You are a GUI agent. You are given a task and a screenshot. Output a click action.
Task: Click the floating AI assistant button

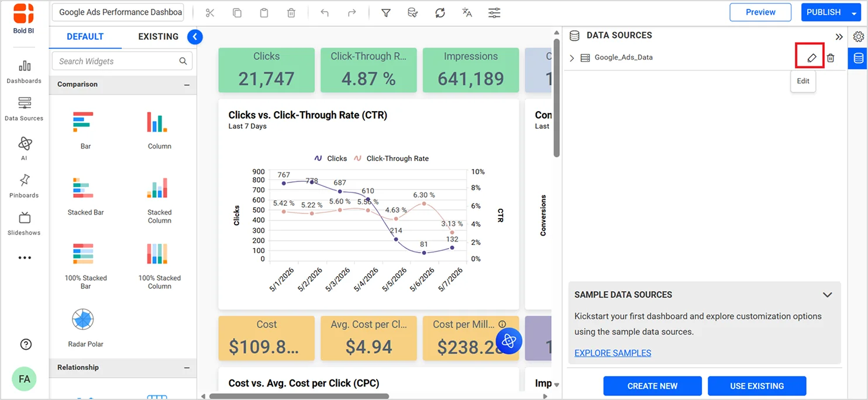tap(509, 340)
